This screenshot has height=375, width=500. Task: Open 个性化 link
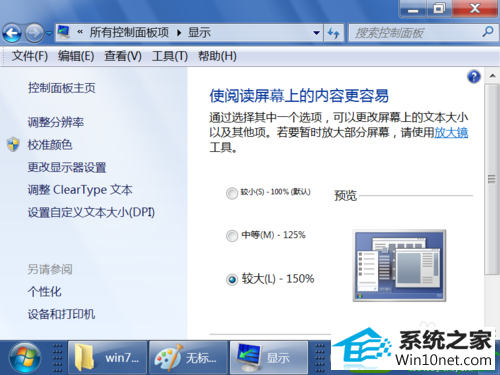click(x=45, y=292)
